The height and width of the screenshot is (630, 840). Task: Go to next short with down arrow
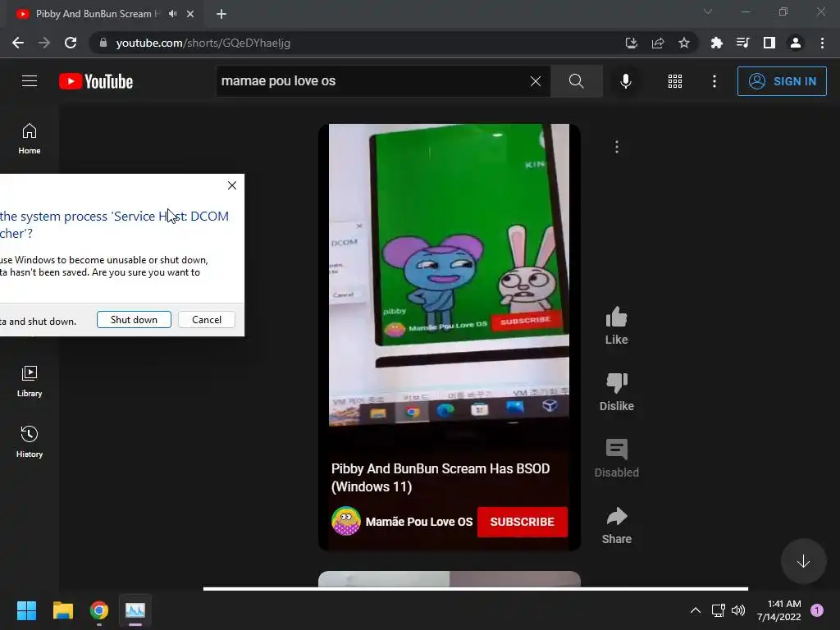[803, 561]
